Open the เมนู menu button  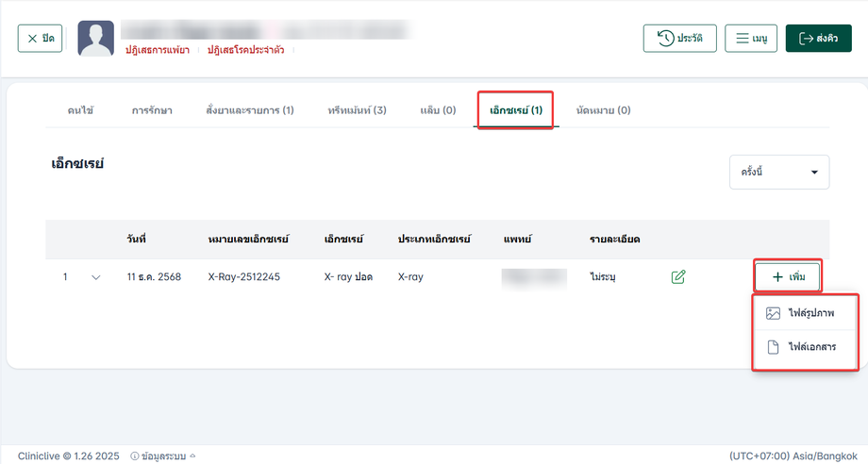[x=751, y=38]
